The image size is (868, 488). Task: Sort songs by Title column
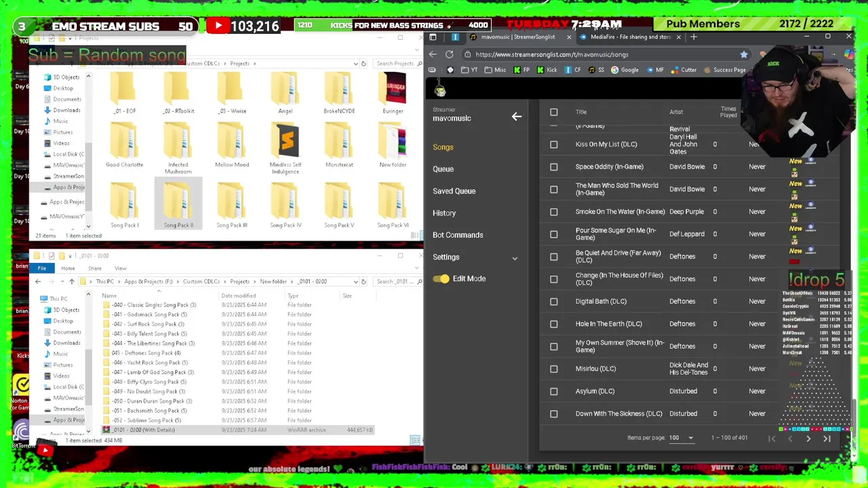tap(581, 112)
